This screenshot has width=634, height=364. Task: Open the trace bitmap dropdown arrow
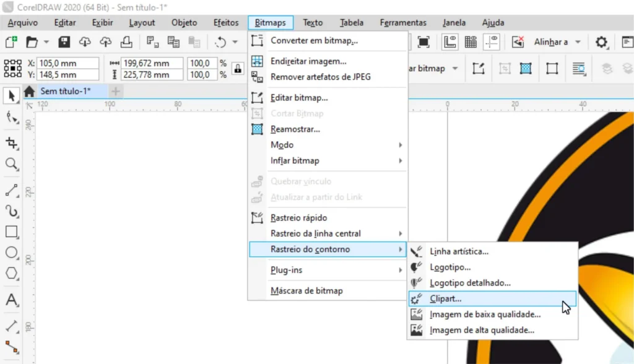point(455,68)
